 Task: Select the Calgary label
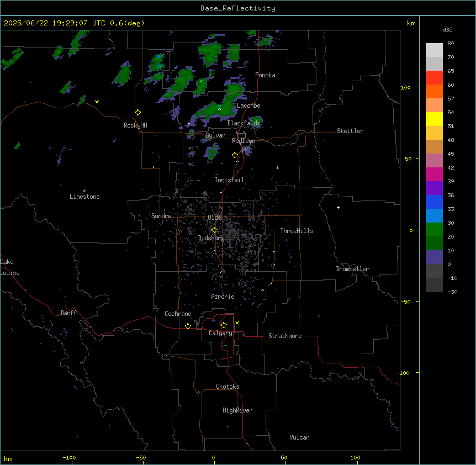point(220,333)
